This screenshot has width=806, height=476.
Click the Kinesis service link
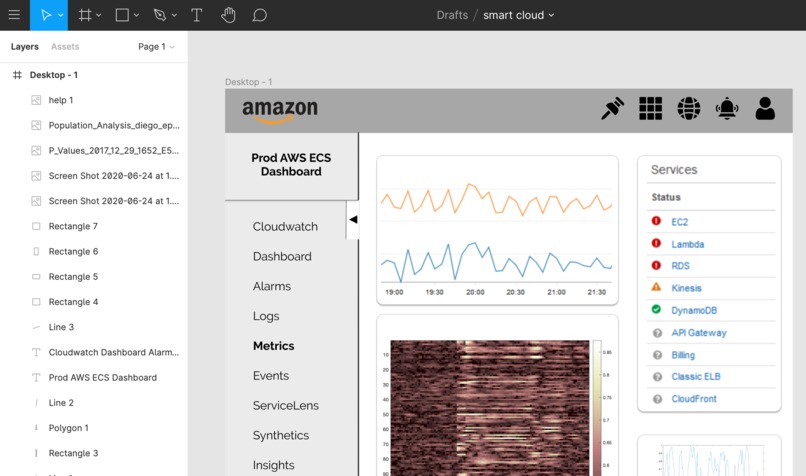tap(686, 288)
